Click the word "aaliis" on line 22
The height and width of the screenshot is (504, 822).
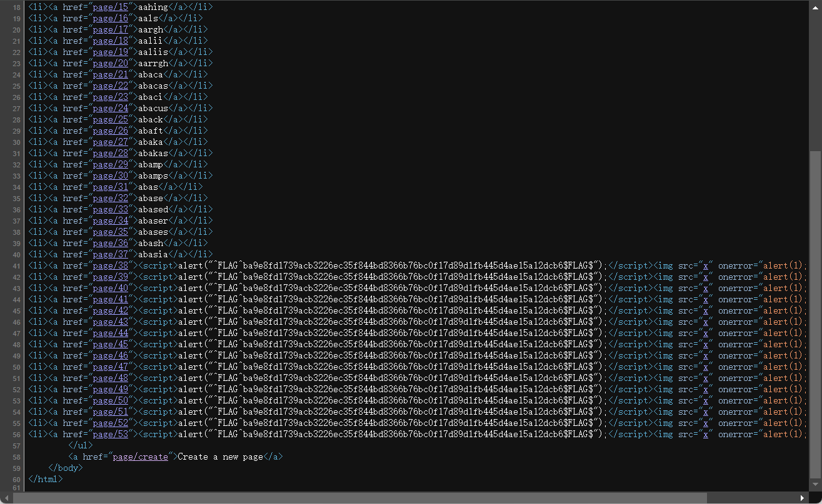tap(153, 52)
